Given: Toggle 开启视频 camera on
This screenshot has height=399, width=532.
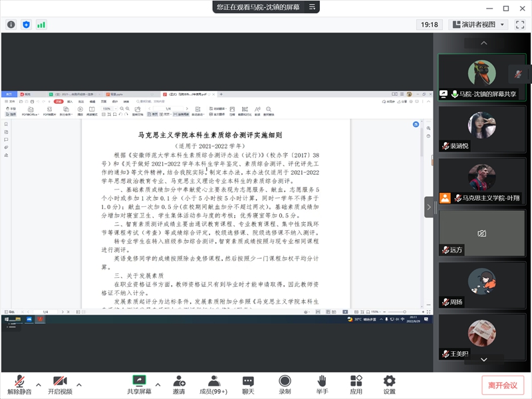Looking at the screenshot, I should point(60,385).
